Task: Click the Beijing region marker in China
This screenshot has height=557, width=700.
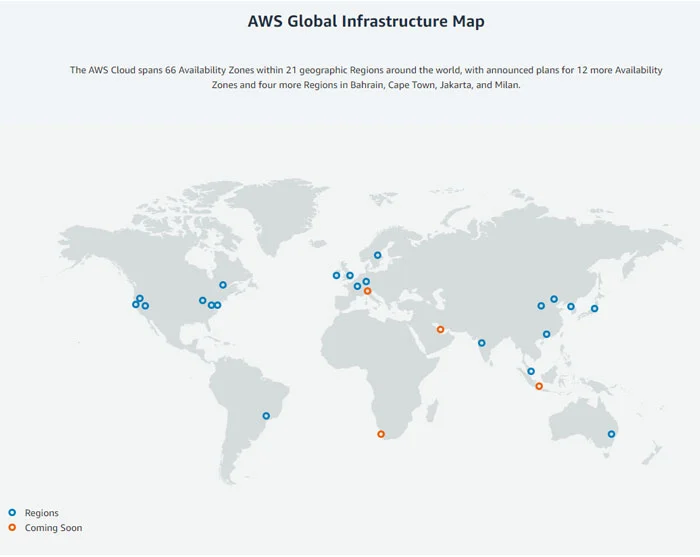Action: coord(554,299)
